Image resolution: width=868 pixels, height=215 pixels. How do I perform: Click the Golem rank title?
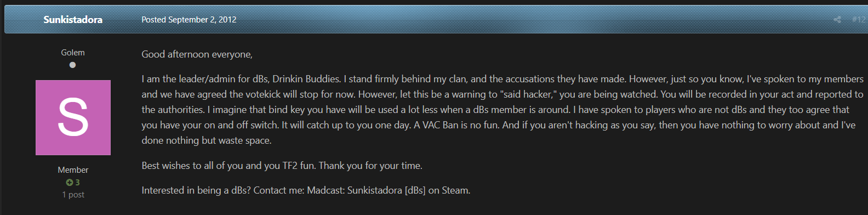(73, 52)
